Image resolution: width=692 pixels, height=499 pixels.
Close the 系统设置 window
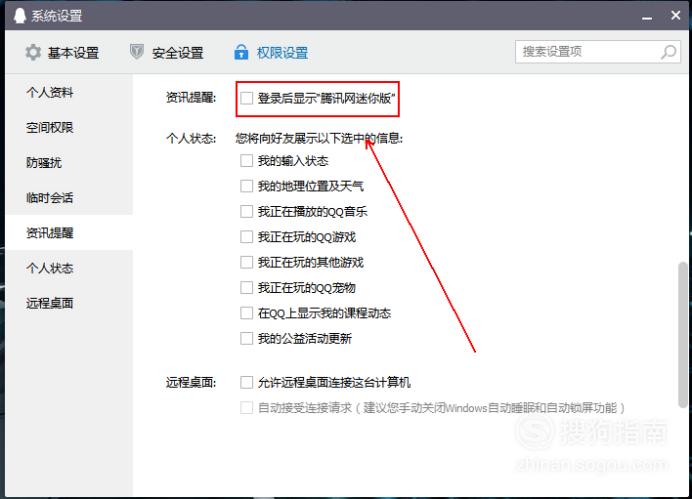tap(675, 15)
